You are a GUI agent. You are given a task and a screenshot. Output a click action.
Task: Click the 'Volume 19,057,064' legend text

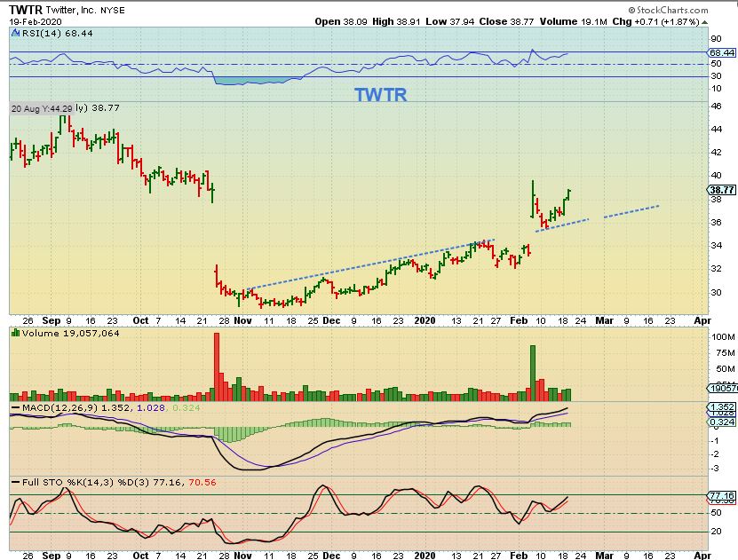(x=70, y=334)
